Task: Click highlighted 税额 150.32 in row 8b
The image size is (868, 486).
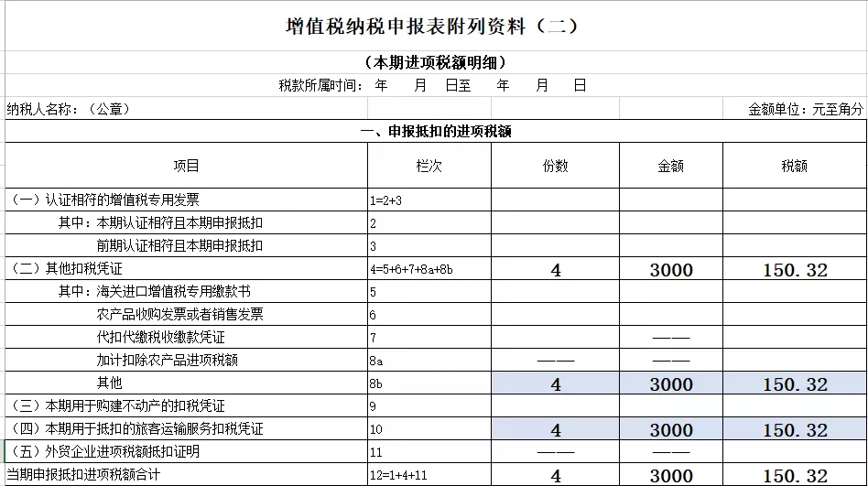Action: 795,383
